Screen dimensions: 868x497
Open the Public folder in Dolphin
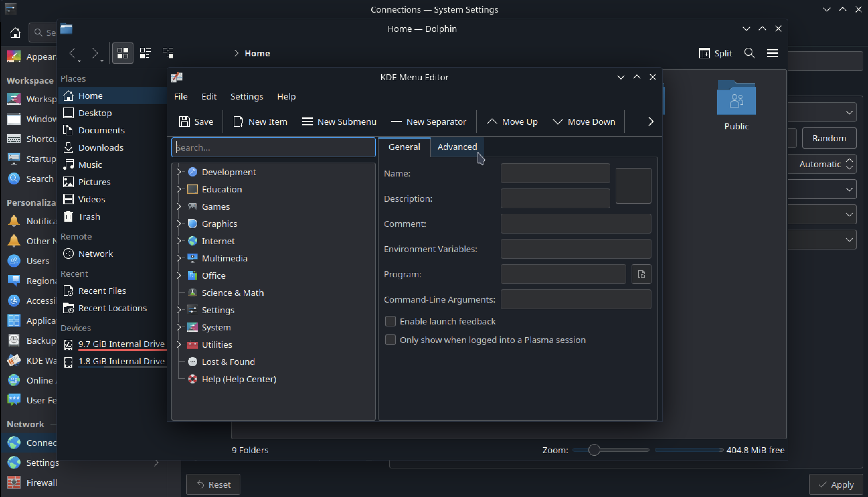pos(736,106)
